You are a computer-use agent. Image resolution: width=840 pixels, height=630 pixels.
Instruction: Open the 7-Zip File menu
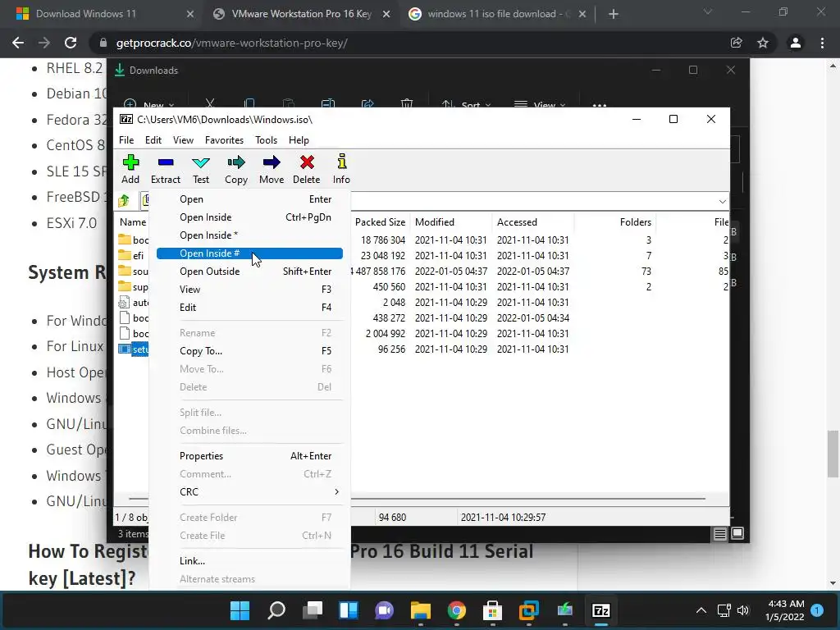click(x=126, y=139)
